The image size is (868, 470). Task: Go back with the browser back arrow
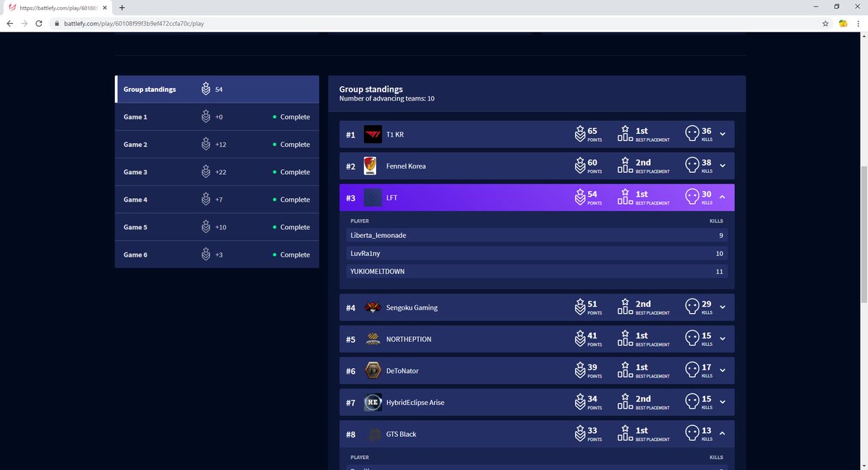(x=9, y=23)
